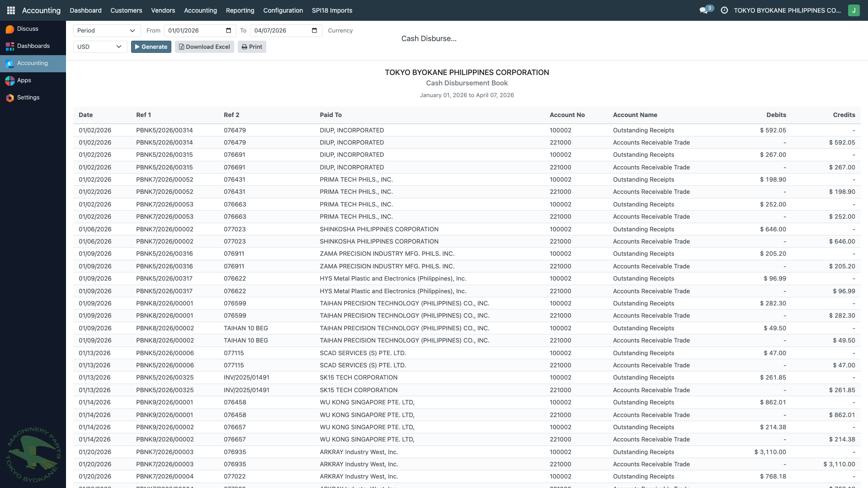Click the green user avatar J

854,10
